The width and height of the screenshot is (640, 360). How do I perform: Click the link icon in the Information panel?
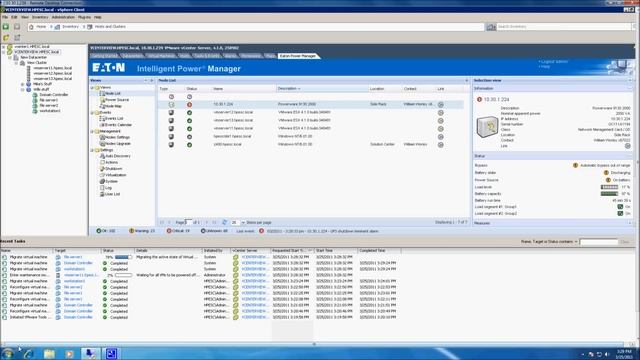click(x=627, y=146)
